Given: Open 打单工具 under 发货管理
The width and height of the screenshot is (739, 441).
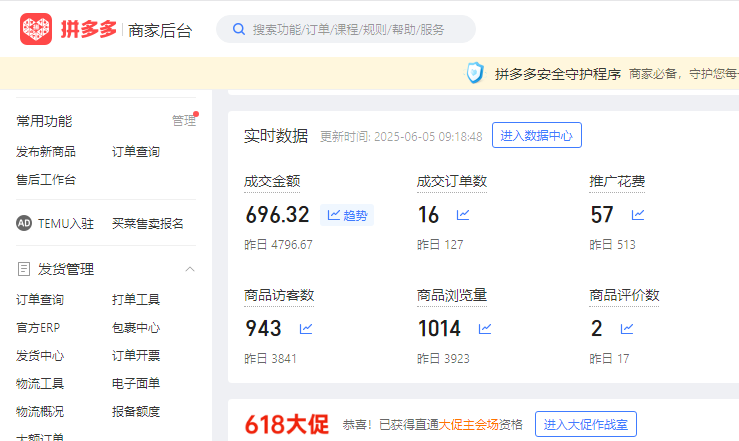Looking at the screenshot, I should tap(136, 299).
